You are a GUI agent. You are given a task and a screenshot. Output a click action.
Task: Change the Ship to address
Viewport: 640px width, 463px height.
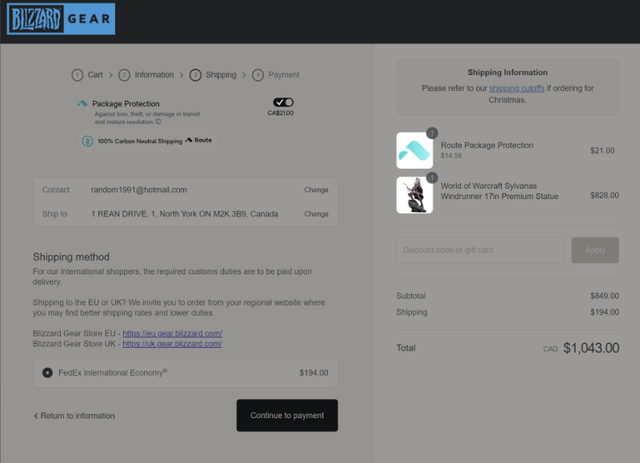(x=316, y=214)
